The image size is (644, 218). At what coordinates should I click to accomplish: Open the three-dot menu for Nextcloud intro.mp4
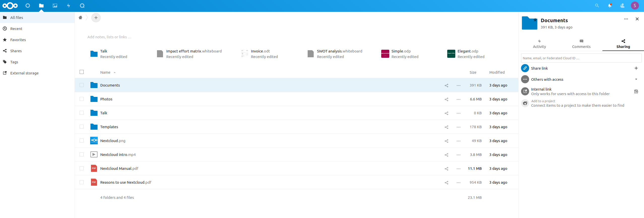point(459,155)
